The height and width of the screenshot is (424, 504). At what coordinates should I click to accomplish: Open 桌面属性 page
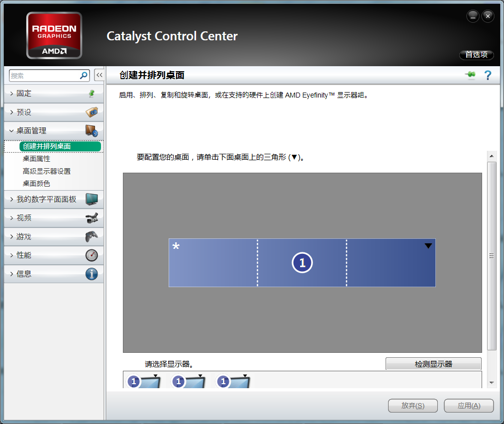36,159
